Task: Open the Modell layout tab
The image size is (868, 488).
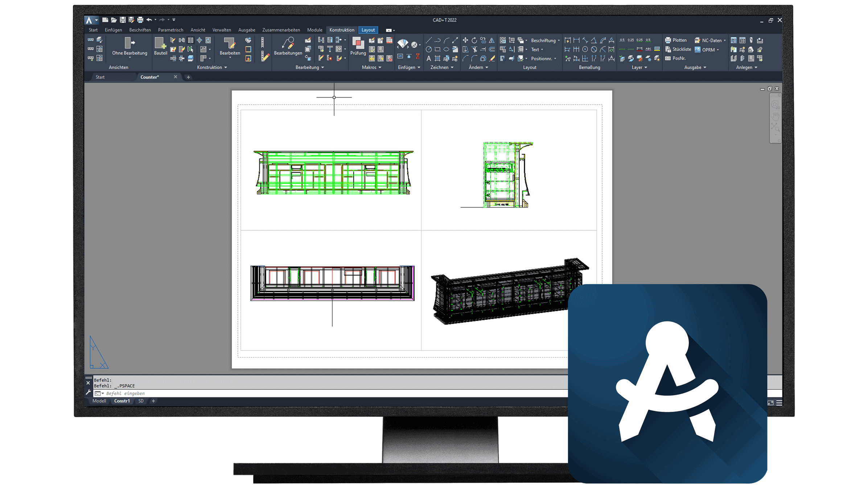Action: tap(99, 401)
